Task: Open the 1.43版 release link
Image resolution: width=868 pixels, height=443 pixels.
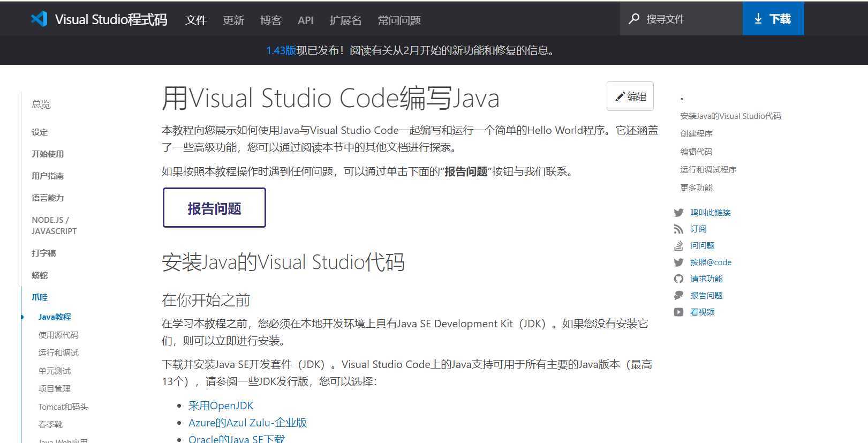Action: (281, 50)
